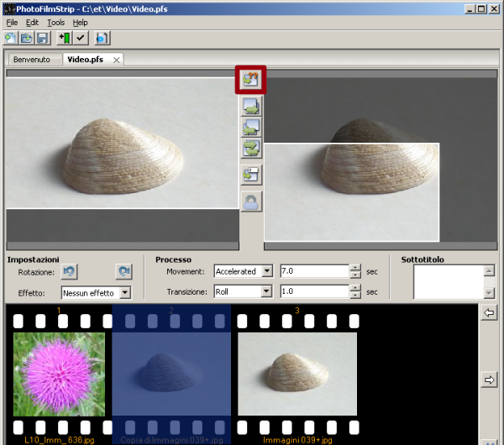Increase movement duration with up spinner
This screenshot has height=445, width=504.
pos(355,268)
